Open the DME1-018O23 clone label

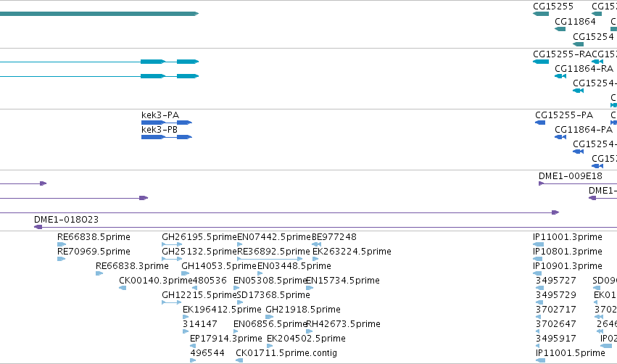click(x=66, y=219)
